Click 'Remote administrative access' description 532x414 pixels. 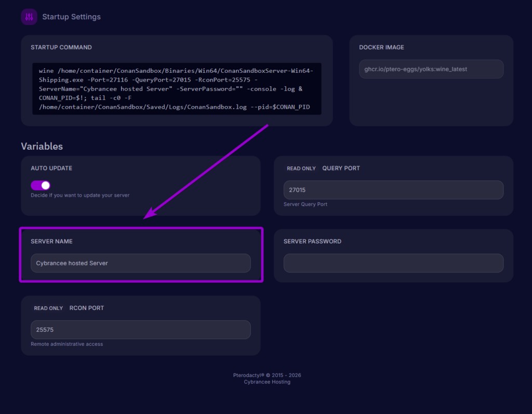(x=67, y=344)
